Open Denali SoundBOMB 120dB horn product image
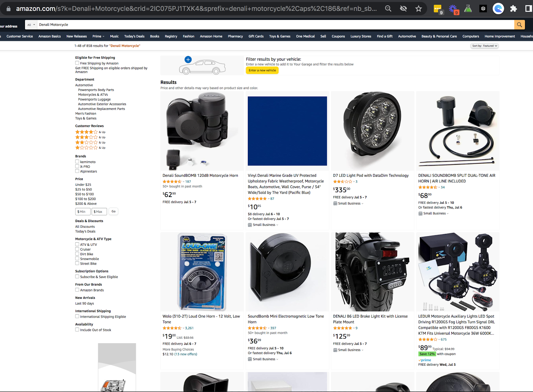This screenshot has height=392, width=533. point(202,131)
